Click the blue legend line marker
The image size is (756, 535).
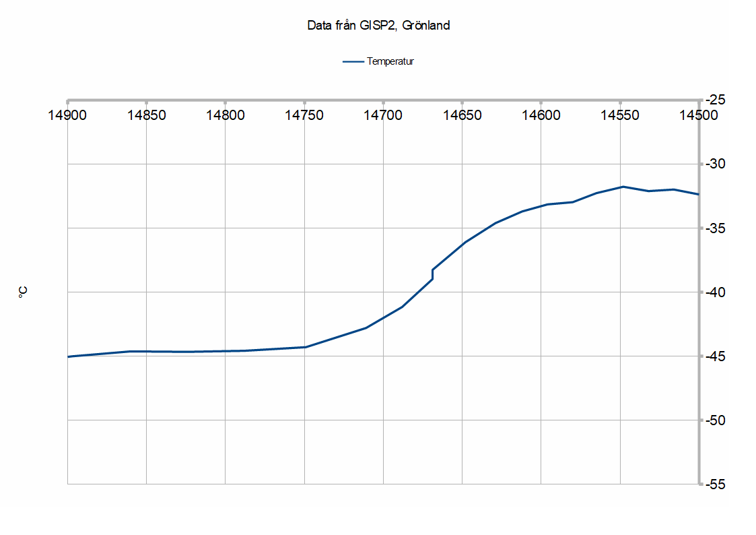(x=353, y=62)
